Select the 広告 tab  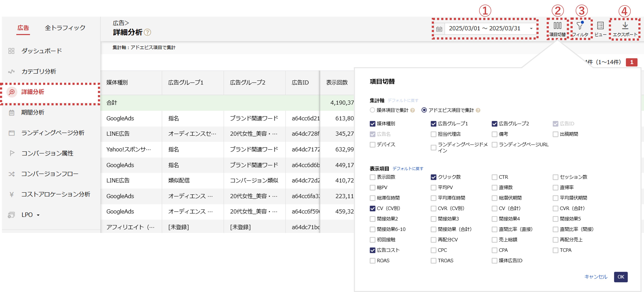(23, 28)
